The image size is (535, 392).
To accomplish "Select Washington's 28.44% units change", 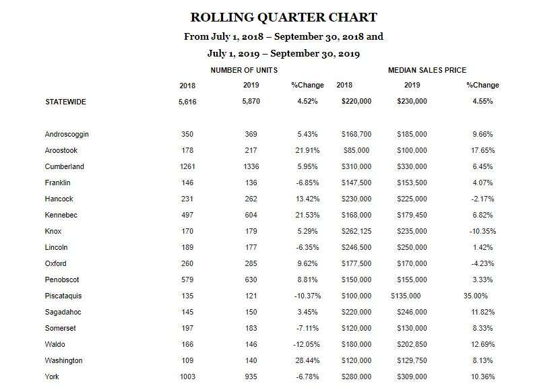I will point(307,360).
